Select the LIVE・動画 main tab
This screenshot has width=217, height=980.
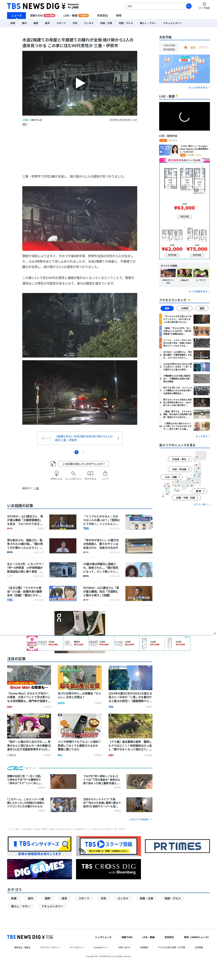[76, 16]
